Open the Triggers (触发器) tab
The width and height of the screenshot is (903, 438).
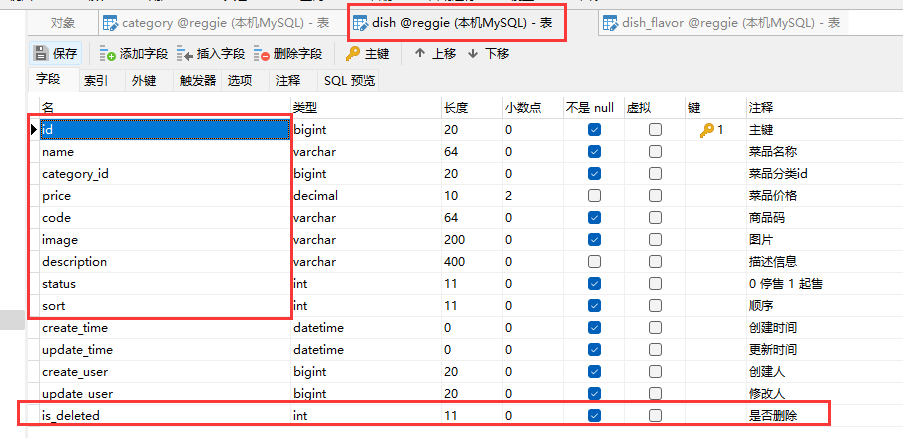[x=197, y=81]
